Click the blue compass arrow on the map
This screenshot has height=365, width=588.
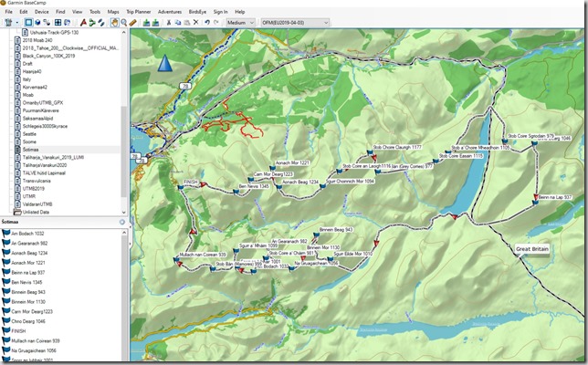pyautogui.click(x=165, y=63)
